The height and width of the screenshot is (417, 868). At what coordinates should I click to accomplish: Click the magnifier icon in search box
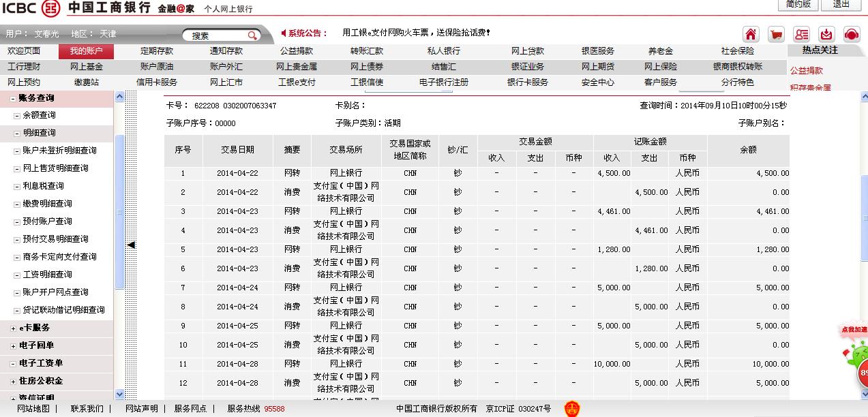pyautogui.click(x=252, y=35)
